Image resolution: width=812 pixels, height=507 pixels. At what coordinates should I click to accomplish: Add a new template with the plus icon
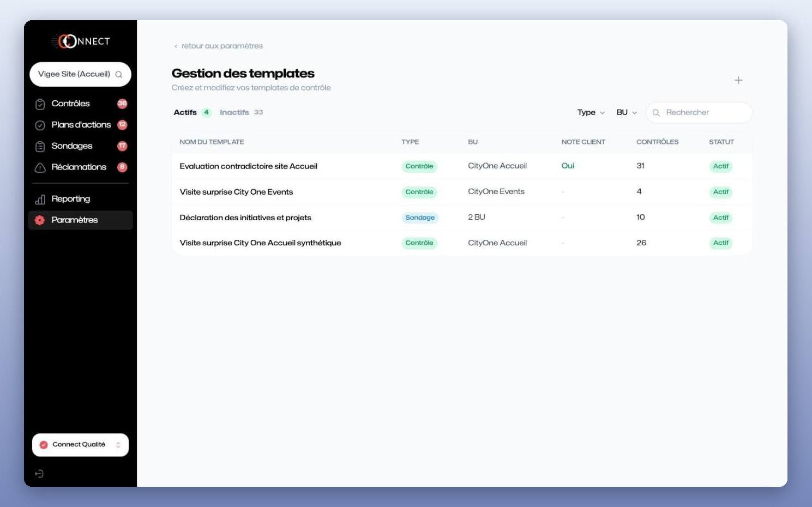[738, 80]
